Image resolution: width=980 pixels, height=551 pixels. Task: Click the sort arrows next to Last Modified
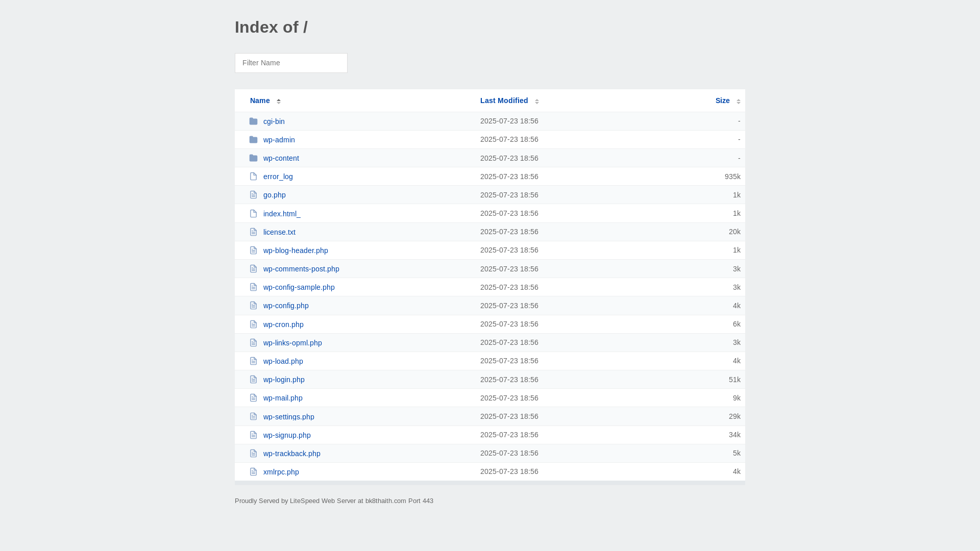click(537, 101)
